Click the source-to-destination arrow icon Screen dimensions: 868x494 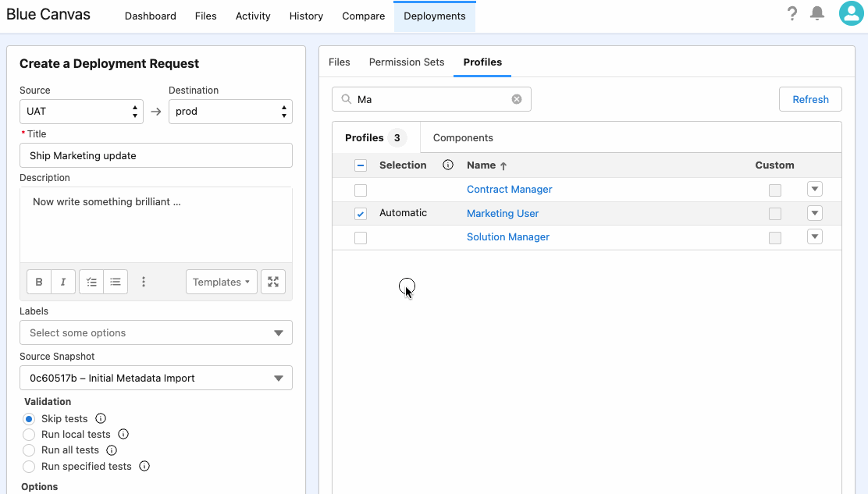(x=156, y=112)
